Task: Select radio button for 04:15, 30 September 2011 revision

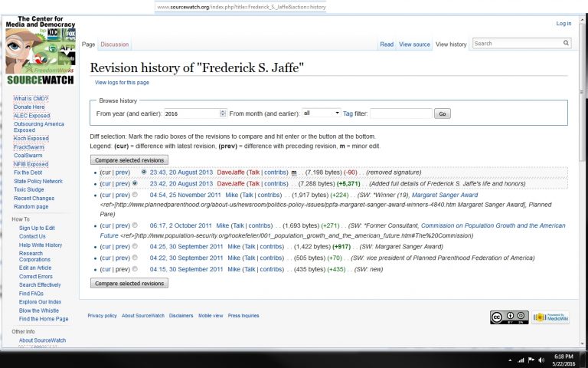Action: (x=135, y=270)
